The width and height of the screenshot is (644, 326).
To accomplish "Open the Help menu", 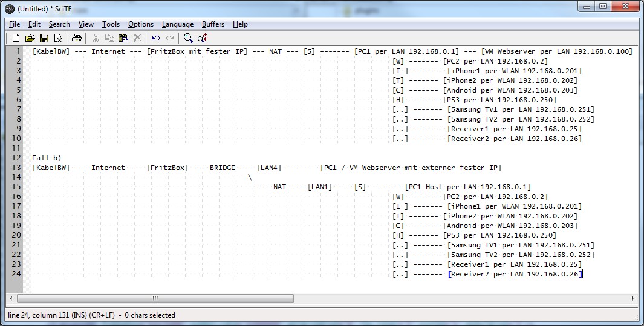I will 240,24.
